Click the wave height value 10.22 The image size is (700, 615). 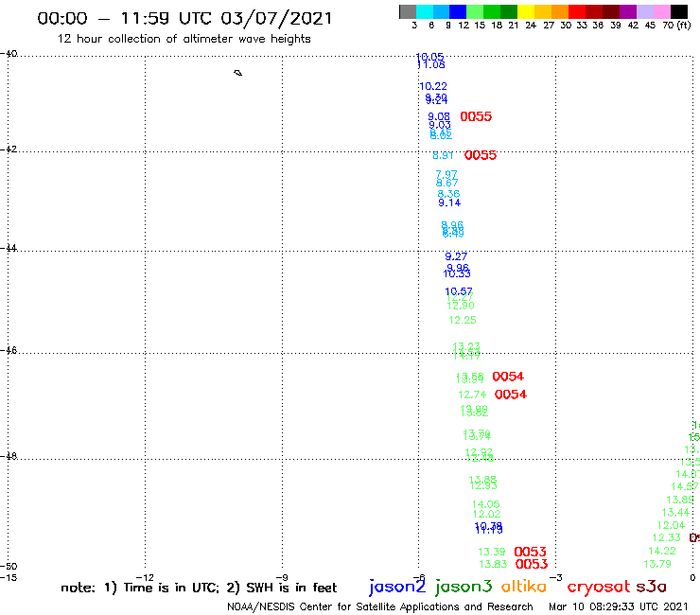433,86
